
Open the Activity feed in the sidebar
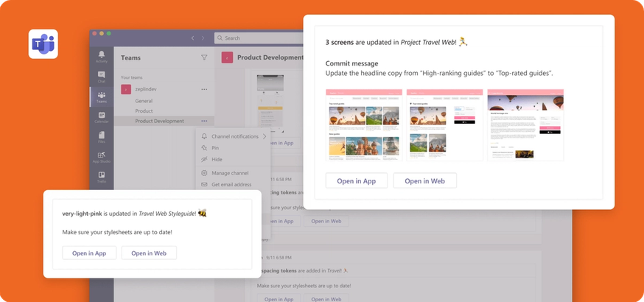coord(102,57)
